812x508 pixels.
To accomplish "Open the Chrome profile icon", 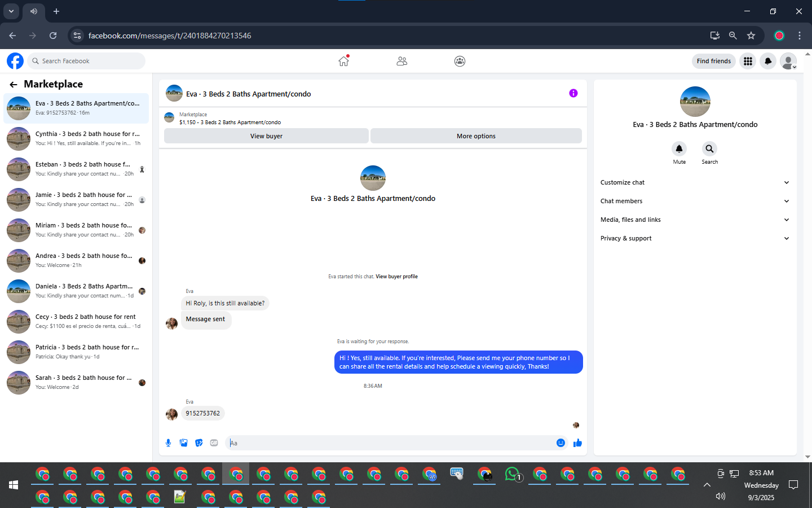I will click(779, 36).
